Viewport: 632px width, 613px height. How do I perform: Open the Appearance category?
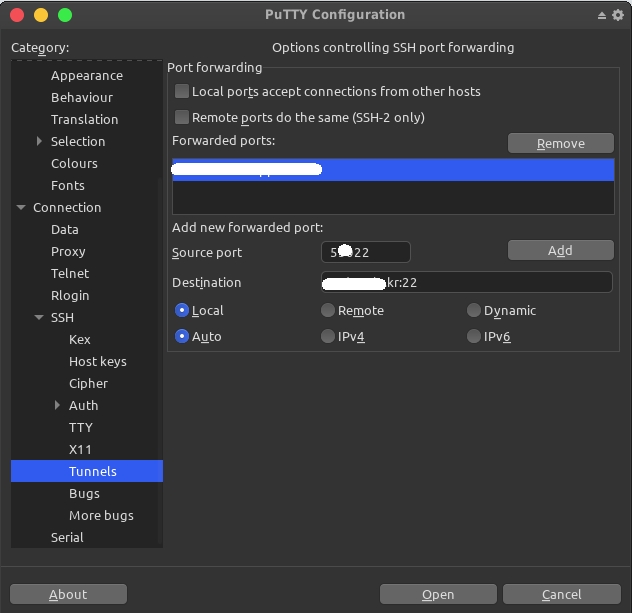point(87,75)
